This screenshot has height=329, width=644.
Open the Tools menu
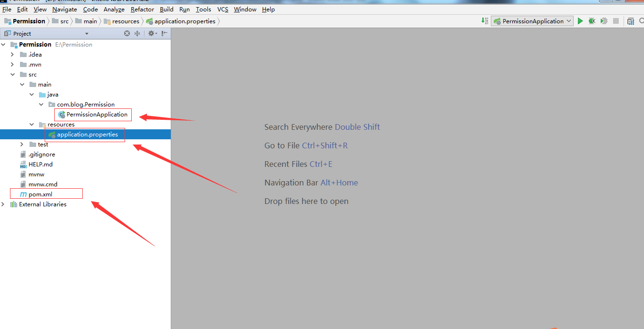tap(204, 10)
